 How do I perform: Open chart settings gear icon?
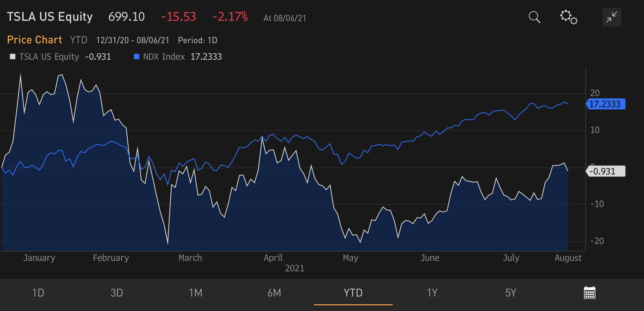[x=569, y=17]
